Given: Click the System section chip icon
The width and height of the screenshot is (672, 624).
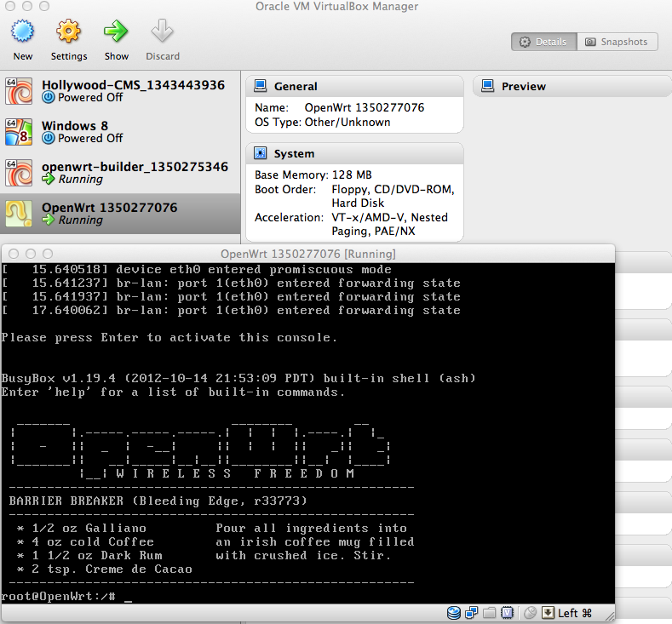Looking at the screenshot, I should click(x=260, y=153).
